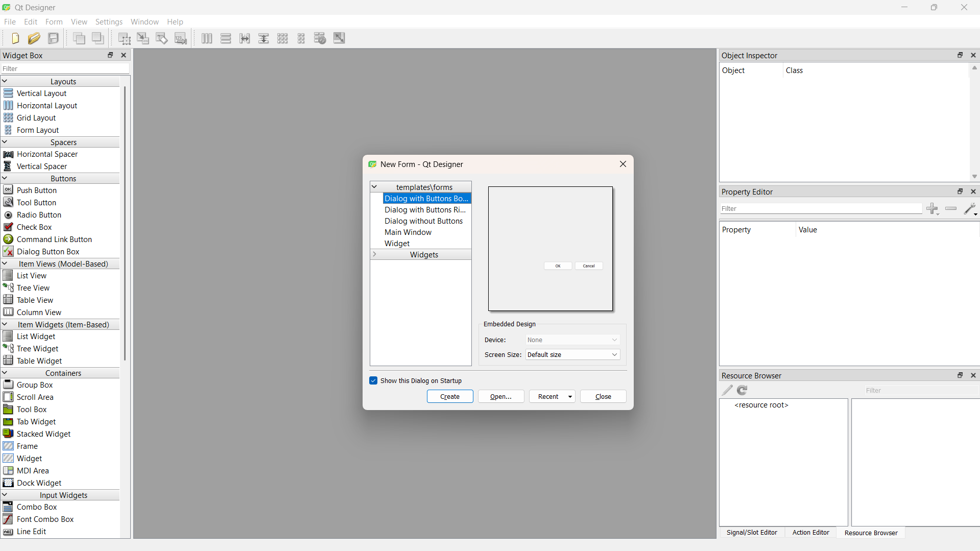The width and height of the screenshot is (980, 551).
Task: Open the Settings menu
Action: click(x=109, y=22)
